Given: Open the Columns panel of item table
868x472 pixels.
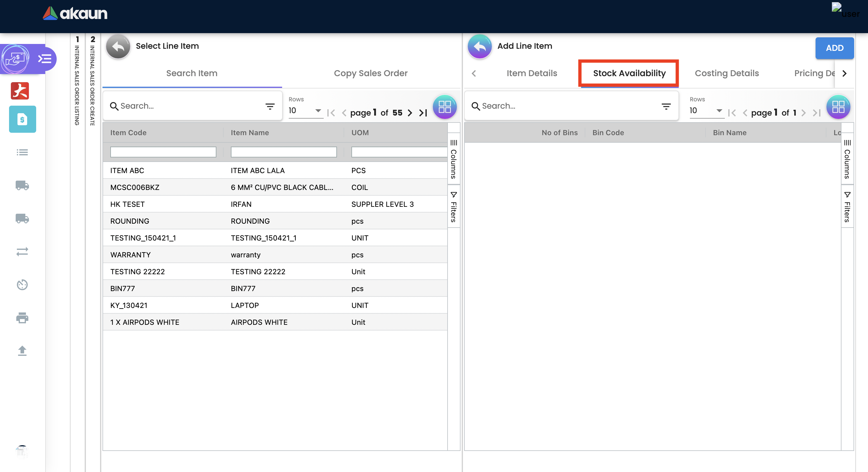Looking at the screenshot, I should 454,159.
